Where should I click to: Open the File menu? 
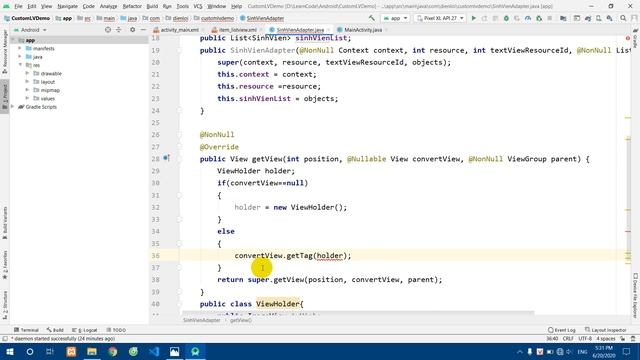click(18, 6)
